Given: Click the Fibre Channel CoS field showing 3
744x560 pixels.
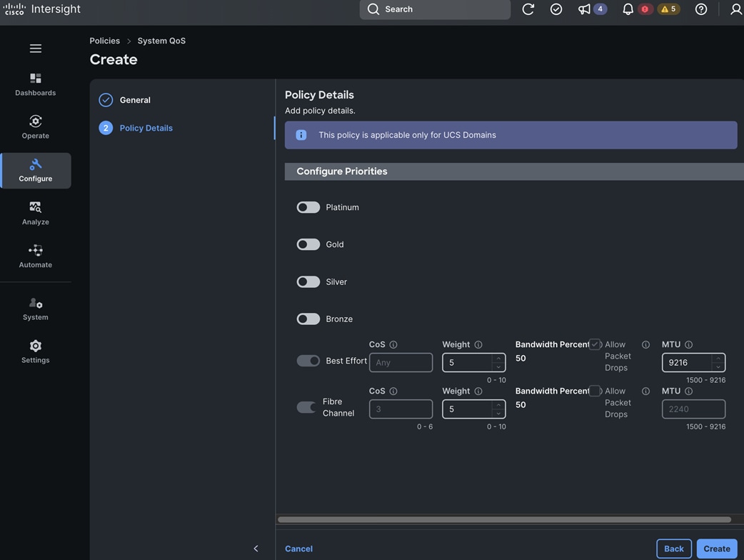Looking at the screenshot, I should coord(401,409).
